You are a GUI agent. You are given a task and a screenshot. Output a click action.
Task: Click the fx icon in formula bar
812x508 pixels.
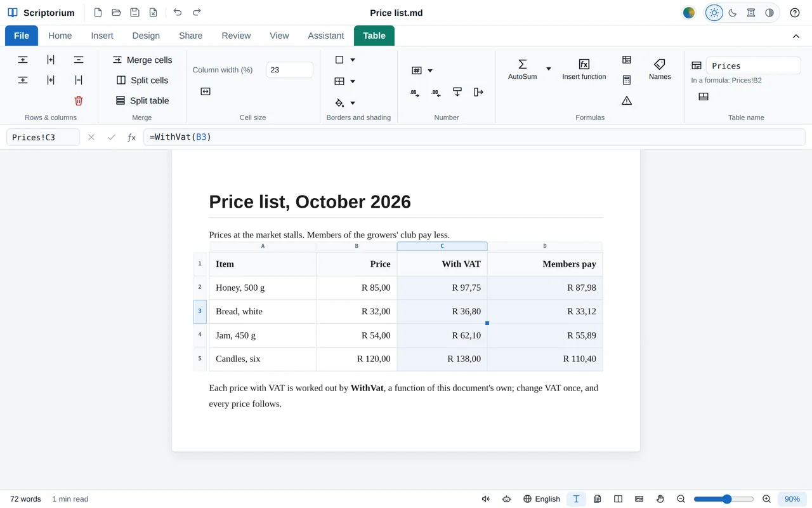pos(132,137)
